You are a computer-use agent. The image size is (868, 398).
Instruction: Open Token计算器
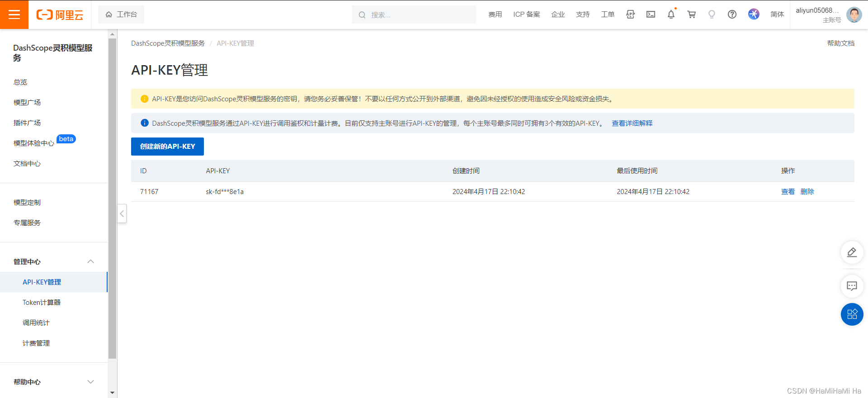click(42, 303)
